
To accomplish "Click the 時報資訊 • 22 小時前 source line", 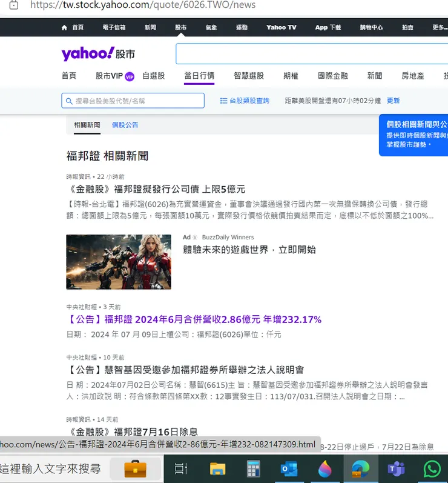I will click(96, 176).
